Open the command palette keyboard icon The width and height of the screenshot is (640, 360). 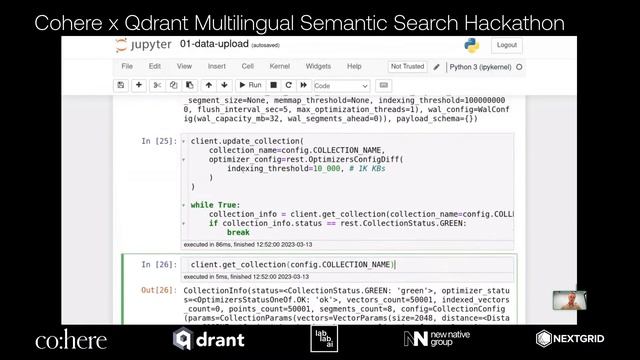[384, 85]
